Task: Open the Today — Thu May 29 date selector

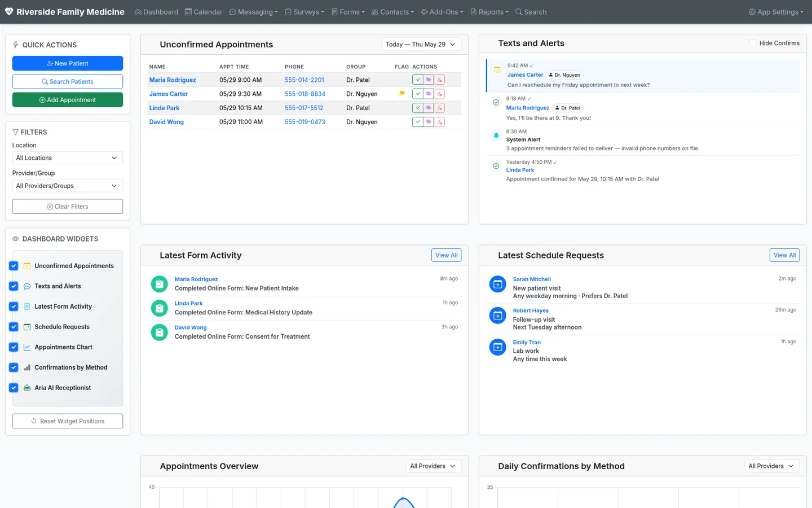Action: click(421, 45)
